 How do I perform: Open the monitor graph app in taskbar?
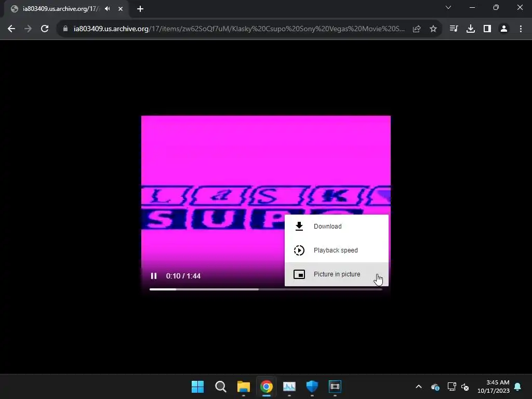289,387
